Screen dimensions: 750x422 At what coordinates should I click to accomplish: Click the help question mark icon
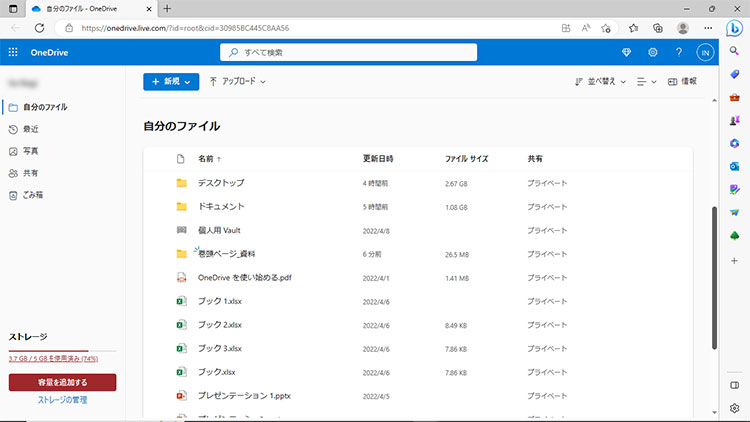(679, 52)
